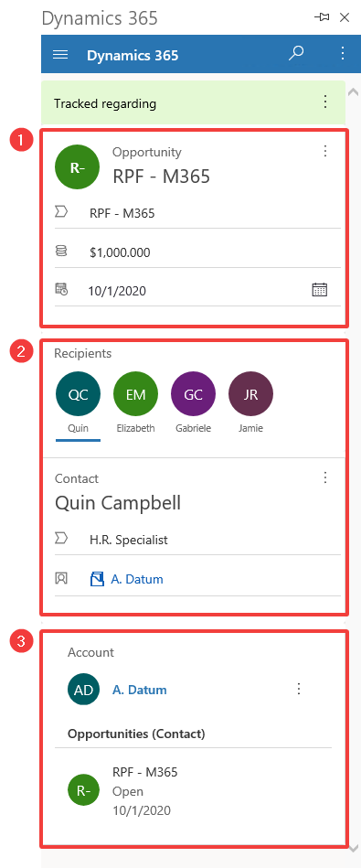The height and width of the screenshot is (868, 361).
Task: Click the Opportunities (Contact) heading
Action: [136, 734]
